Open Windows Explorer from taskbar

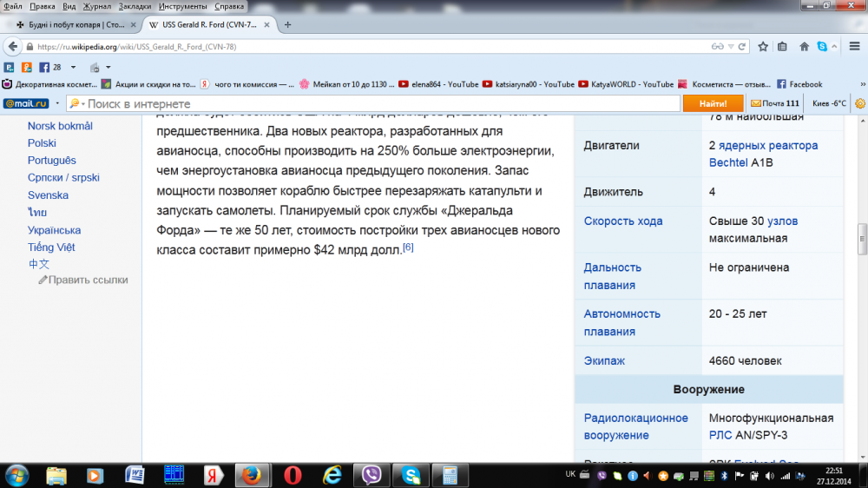[x=56, y=475]
